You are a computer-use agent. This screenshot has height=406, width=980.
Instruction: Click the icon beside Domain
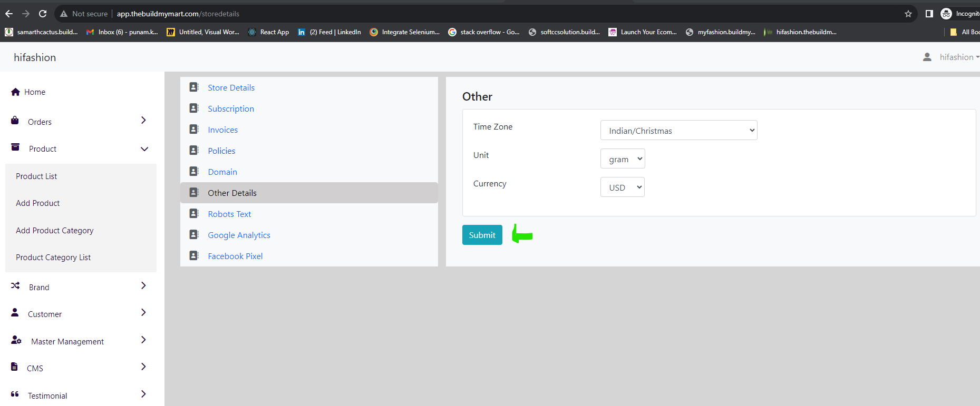(194, 171)
